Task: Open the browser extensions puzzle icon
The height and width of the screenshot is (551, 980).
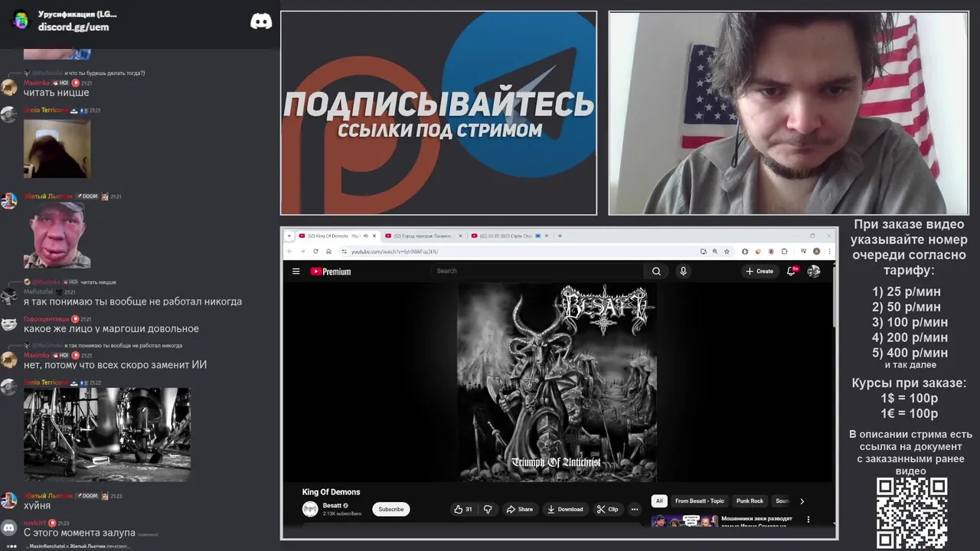Action: point(783,251)
